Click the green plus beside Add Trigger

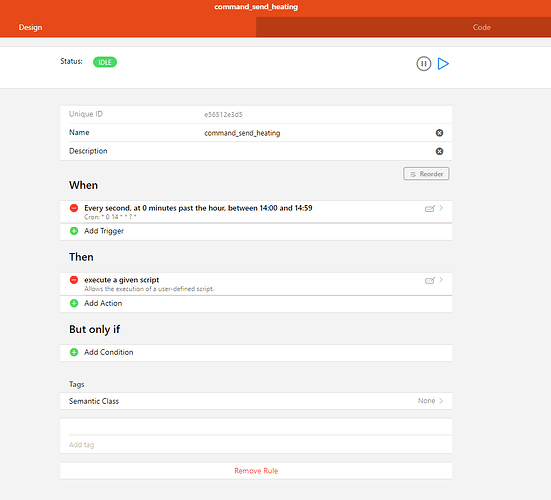coord(74,231)
